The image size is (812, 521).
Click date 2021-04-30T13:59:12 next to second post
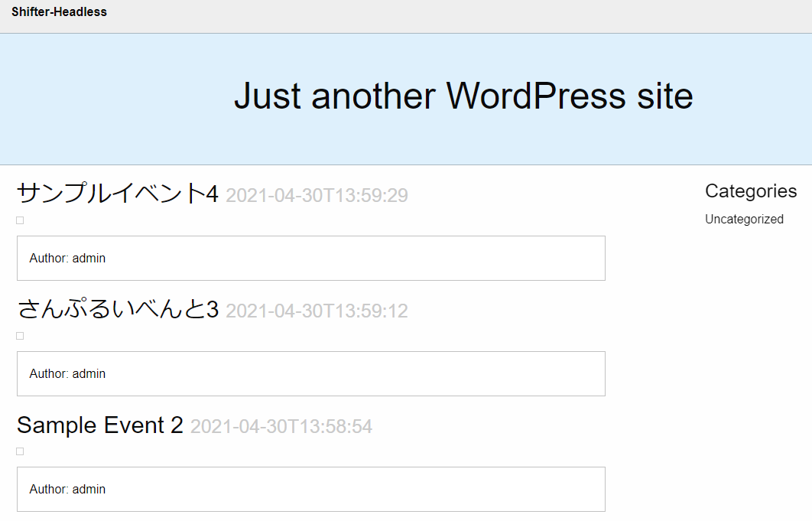pos(317,311)
